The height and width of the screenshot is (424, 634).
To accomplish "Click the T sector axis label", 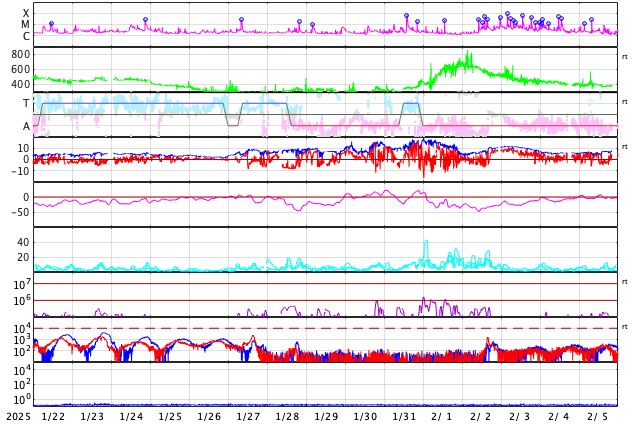I will (26, 103).
